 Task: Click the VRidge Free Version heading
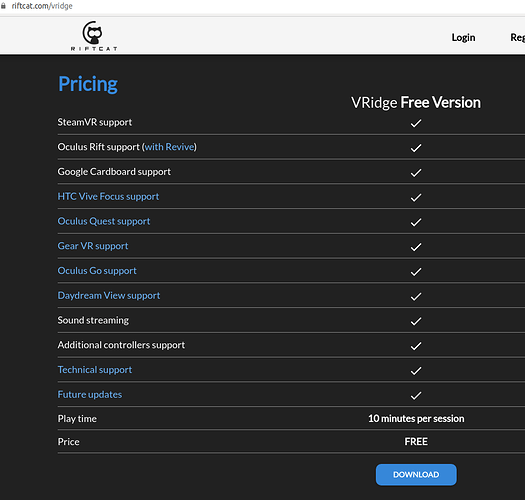[416, 102]
